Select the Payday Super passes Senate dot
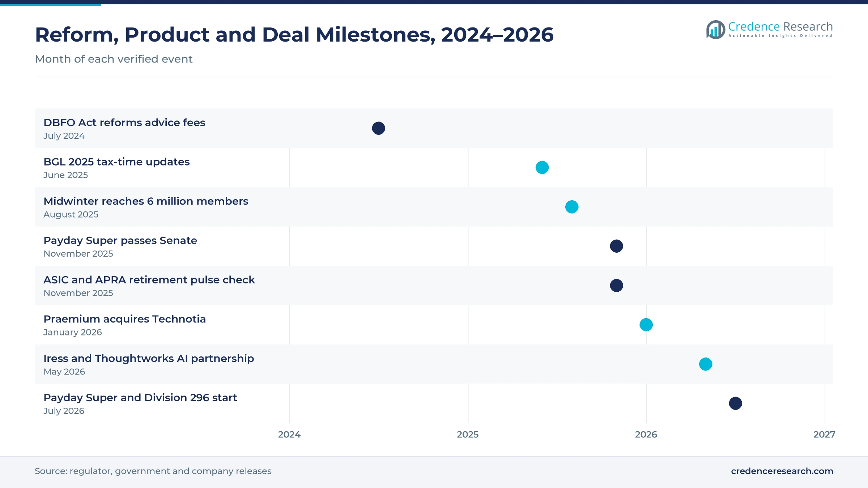The height and width of the screenshot is (488, 868). click(617, 246)
